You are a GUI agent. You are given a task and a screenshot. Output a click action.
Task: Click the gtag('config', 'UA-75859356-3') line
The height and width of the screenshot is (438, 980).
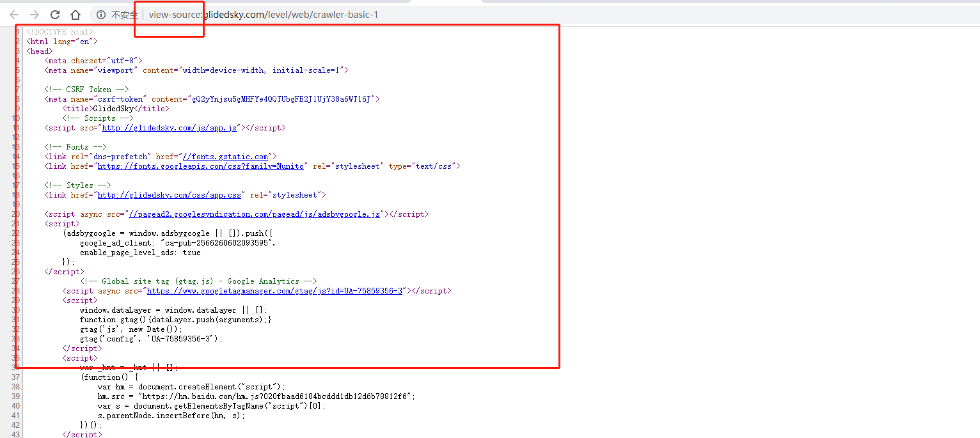tap(152, 339)
